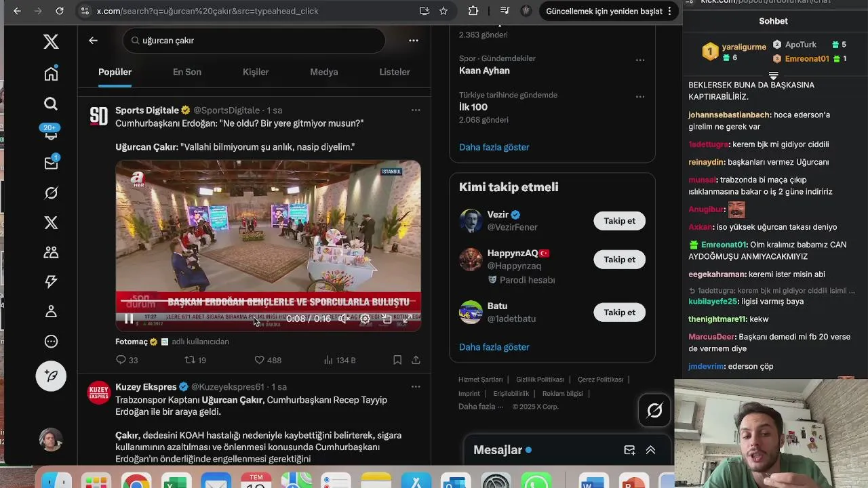This screenshot has width=868, height=488.
Task: Open the Explore search icon in sidebar
Action: tap(51, 104)
